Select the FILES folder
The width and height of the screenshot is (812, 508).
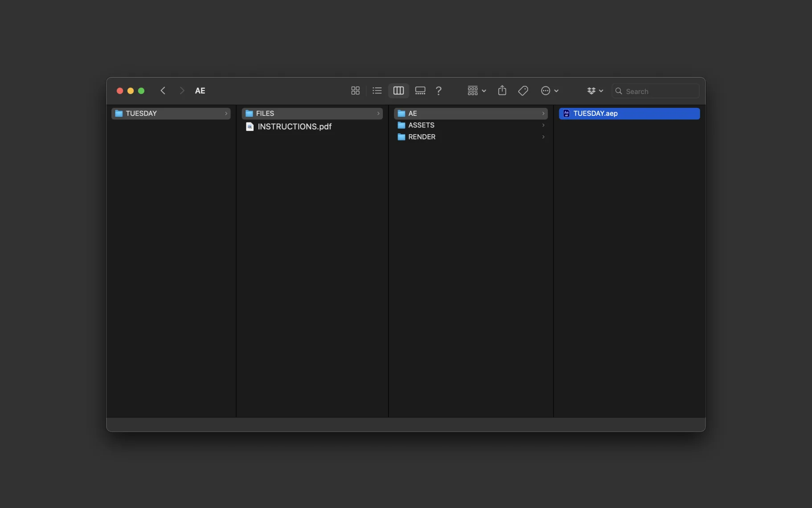(x=265, y=114)
